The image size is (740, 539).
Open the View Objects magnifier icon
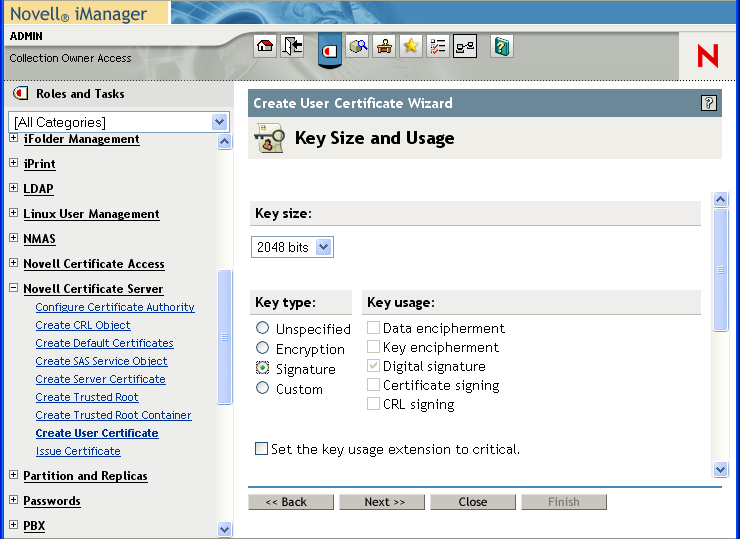pyautogui.click(x=357, y=46)
